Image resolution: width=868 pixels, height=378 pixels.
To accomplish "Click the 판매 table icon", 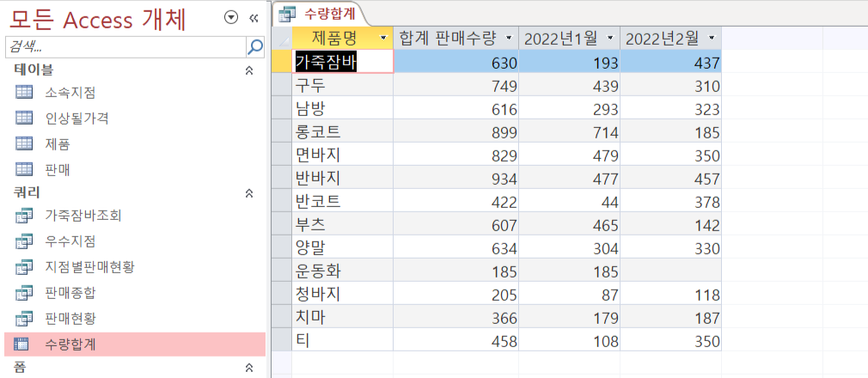I will coord(24,170).
